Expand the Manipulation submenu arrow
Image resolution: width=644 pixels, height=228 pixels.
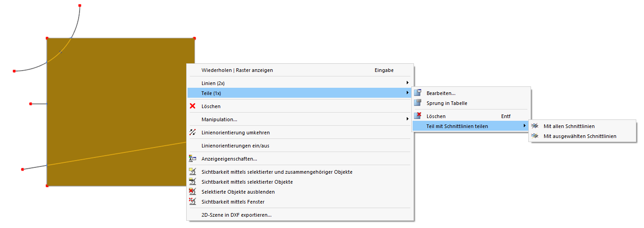pos(407,119)
